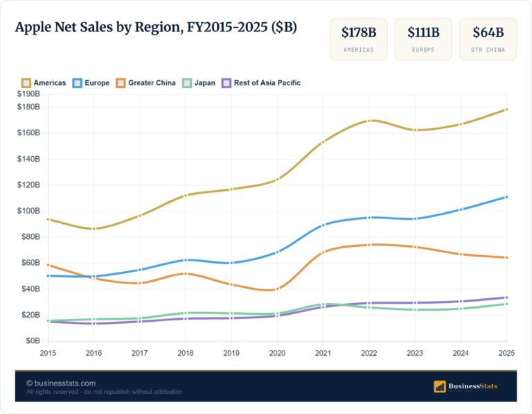Open the BusinessStats brand name link
The width and height of the screenshot is (532, 414).
(473, 386)
